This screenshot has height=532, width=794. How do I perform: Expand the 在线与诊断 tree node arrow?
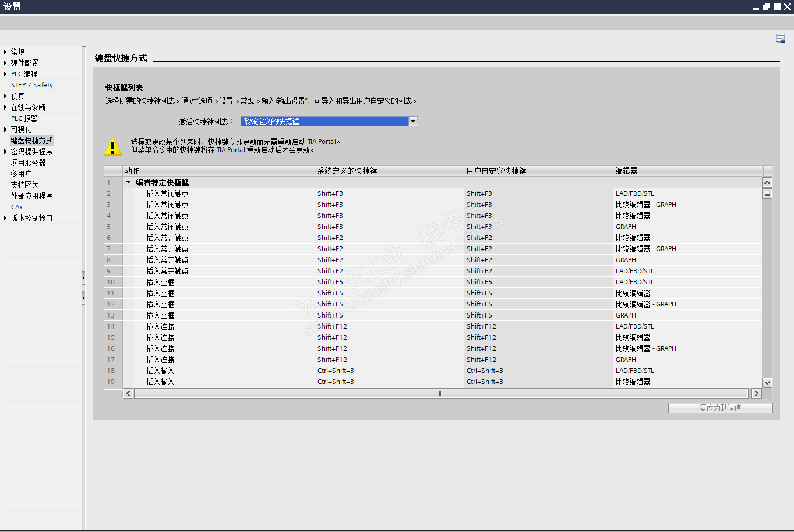[5, 107]
